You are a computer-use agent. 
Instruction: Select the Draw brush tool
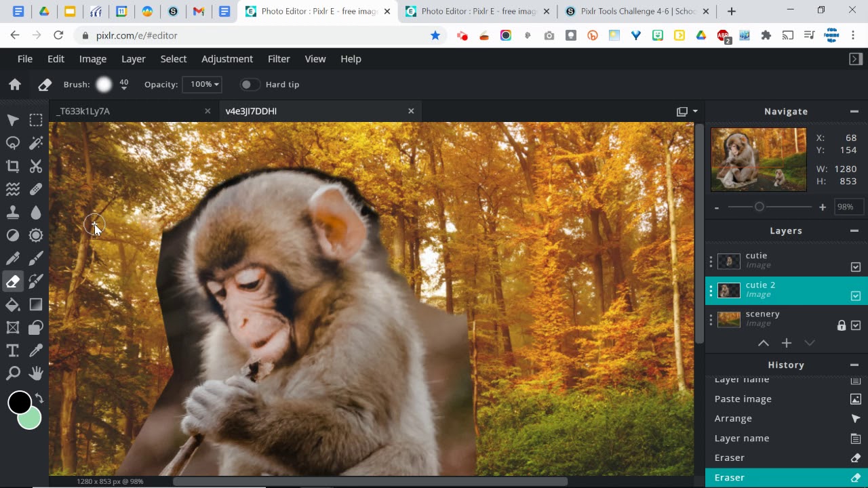click(36, 258)
